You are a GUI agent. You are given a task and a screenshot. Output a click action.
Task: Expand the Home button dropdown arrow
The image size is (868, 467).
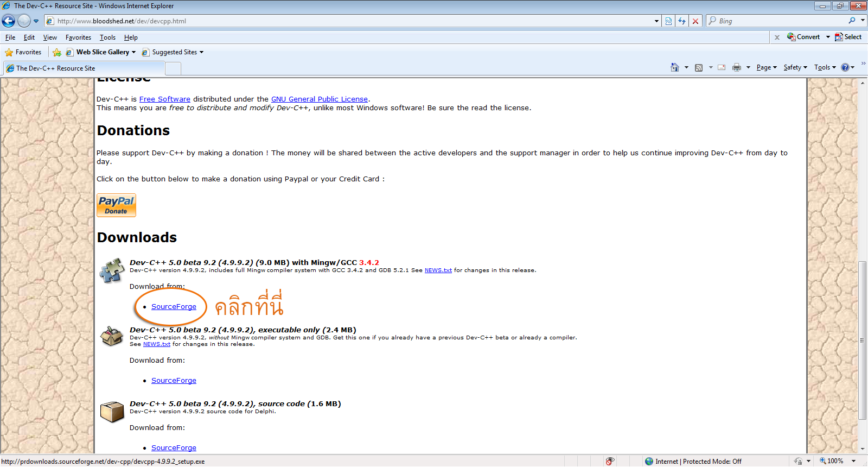[686, 67]
